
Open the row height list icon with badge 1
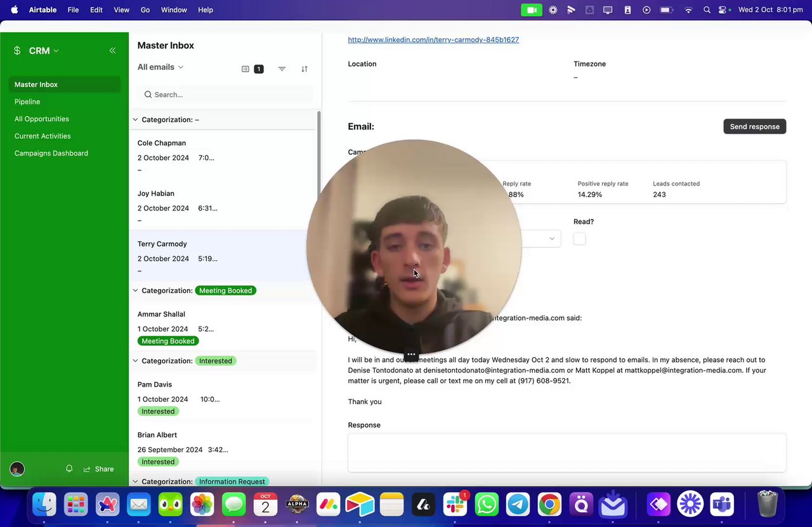point(252,68)
